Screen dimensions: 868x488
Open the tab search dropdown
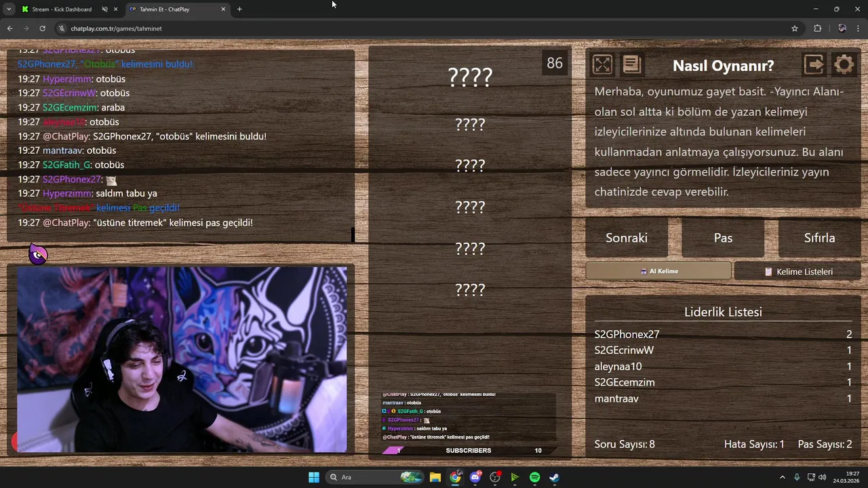(8, 9)
